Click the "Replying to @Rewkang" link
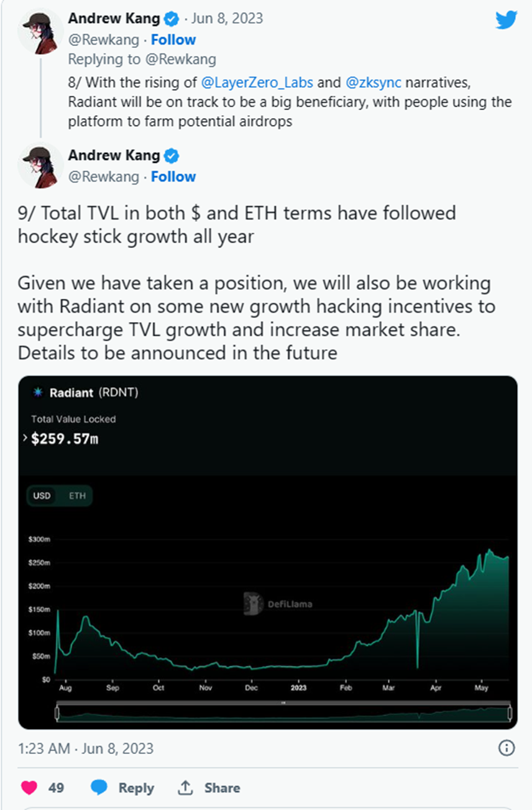The height and width of the screenshot is (810, 532). 142,60
